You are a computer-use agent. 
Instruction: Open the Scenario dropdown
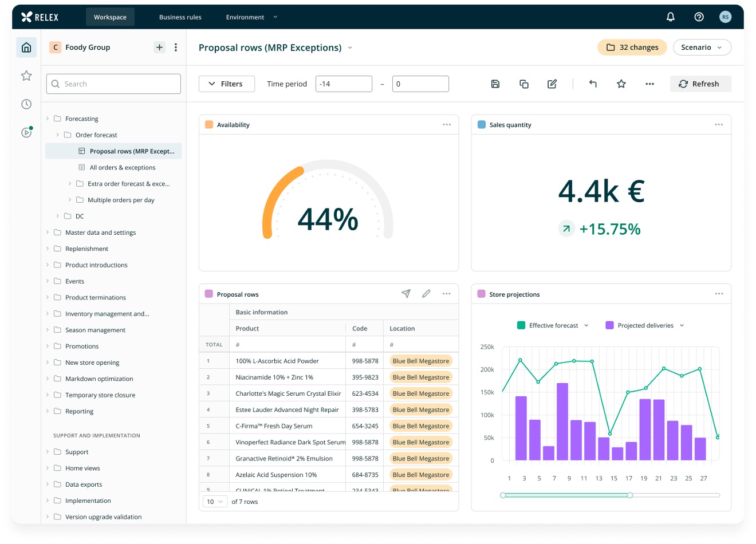(x=702, y=48)
